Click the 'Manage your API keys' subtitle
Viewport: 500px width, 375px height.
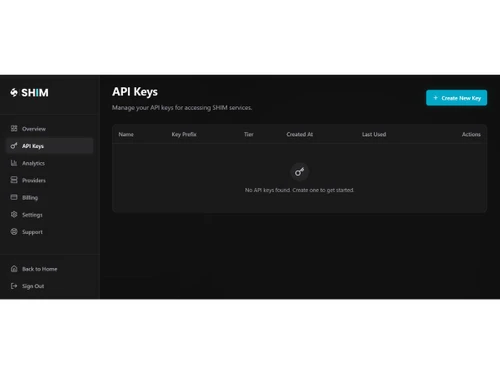click(182, 108)
